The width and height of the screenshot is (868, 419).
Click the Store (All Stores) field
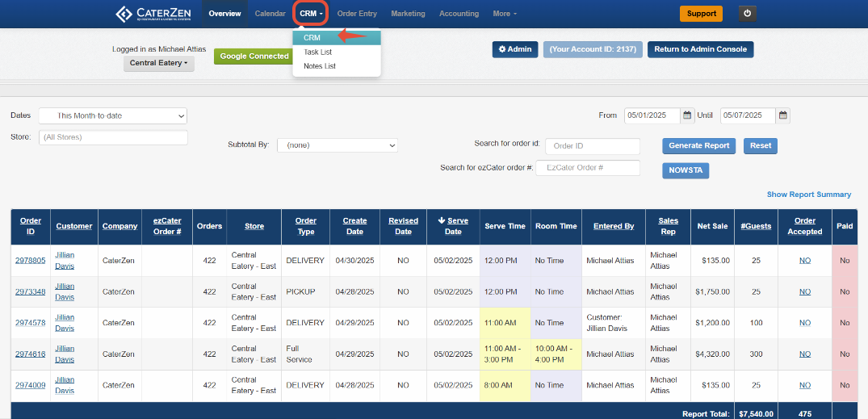coord(114,136)
